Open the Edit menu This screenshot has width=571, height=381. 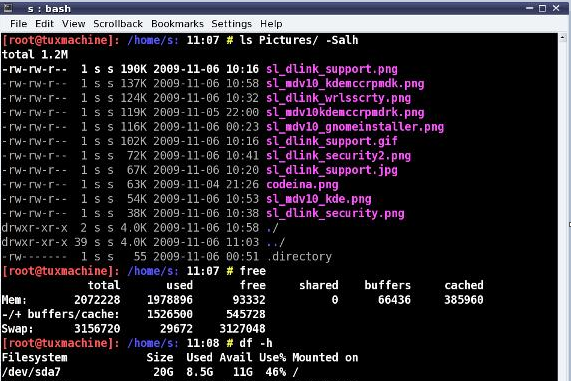[x=44, y=24]
